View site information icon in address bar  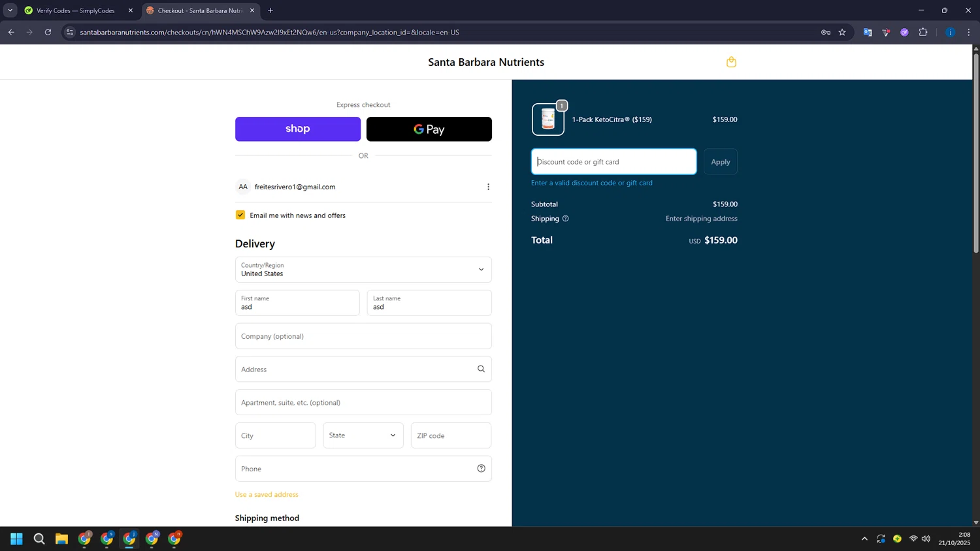coord(70,32)
